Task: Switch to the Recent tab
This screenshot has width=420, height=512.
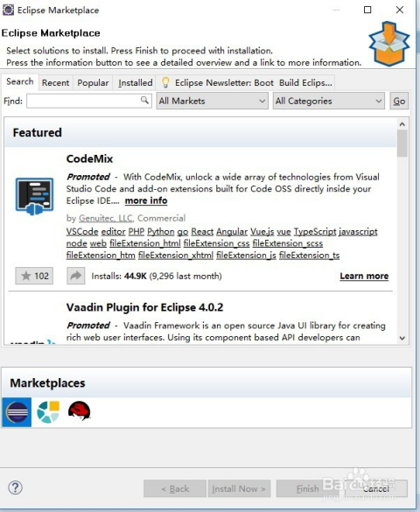Action: (55, 83)
